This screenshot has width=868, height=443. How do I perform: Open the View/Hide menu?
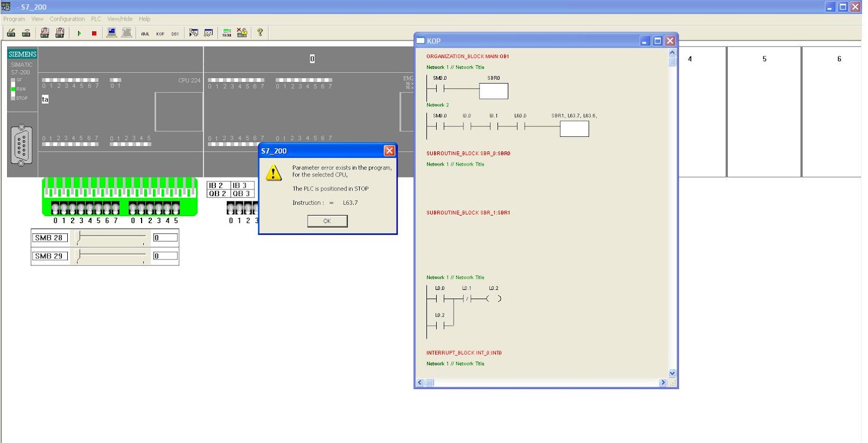pyautogui.click(x=120, y=19)
